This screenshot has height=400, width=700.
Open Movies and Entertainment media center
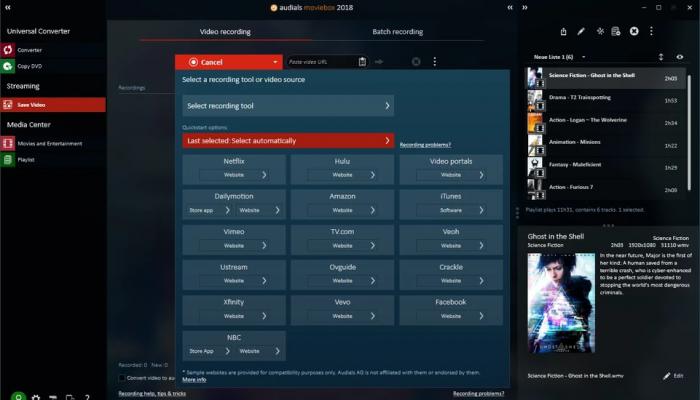coord(53,143)
